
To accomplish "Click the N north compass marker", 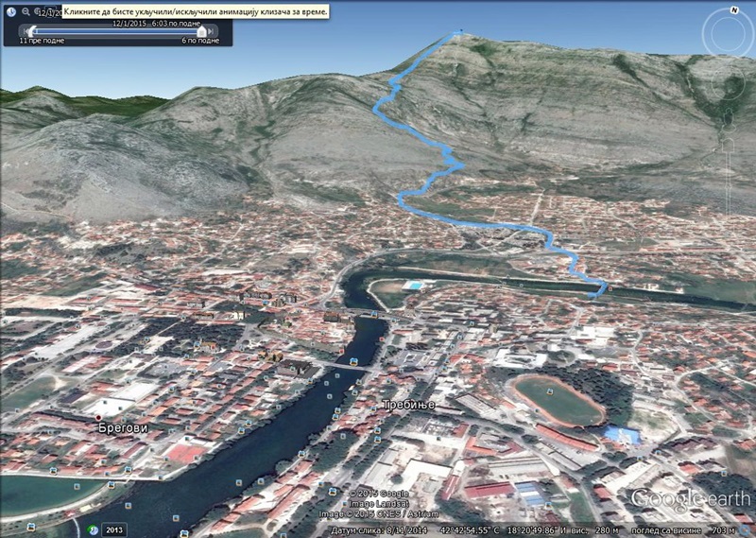I will coord(733,9).
